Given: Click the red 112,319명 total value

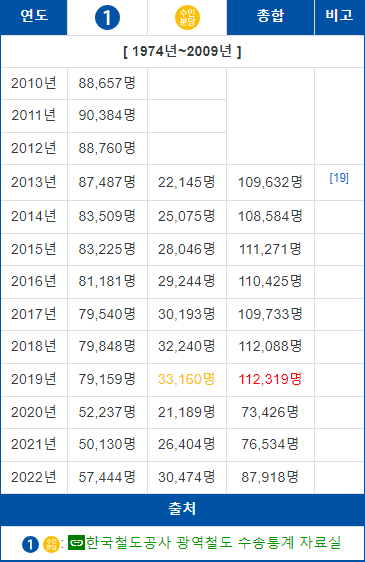Looking at the screenshot, I should click(x=270, y=379).
